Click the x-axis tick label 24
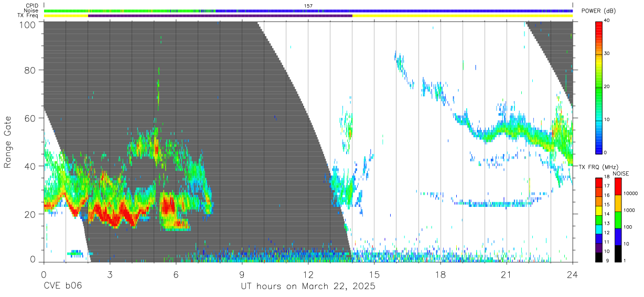644x297 pixels. pyautogui.click(x=573, y=274)
